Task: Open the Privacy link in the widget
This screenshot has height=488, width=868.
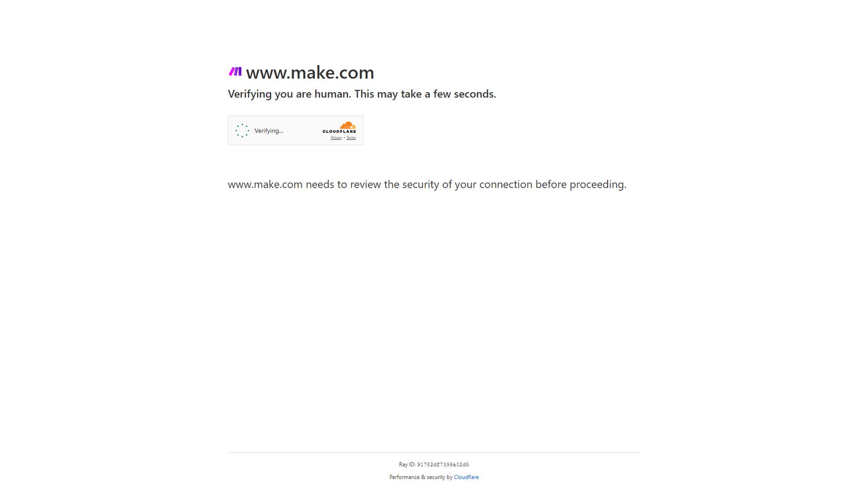Action: pyautogui.click(x=336, y=138)
